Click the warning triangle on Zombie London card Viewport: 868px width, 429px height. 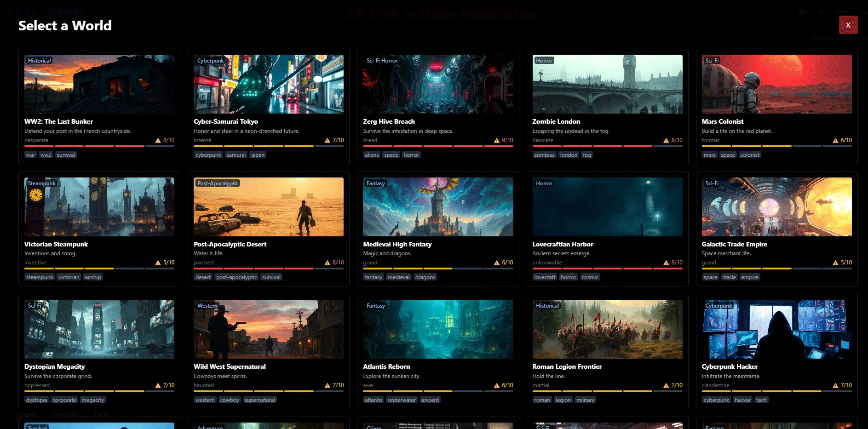tap(666, 140)
